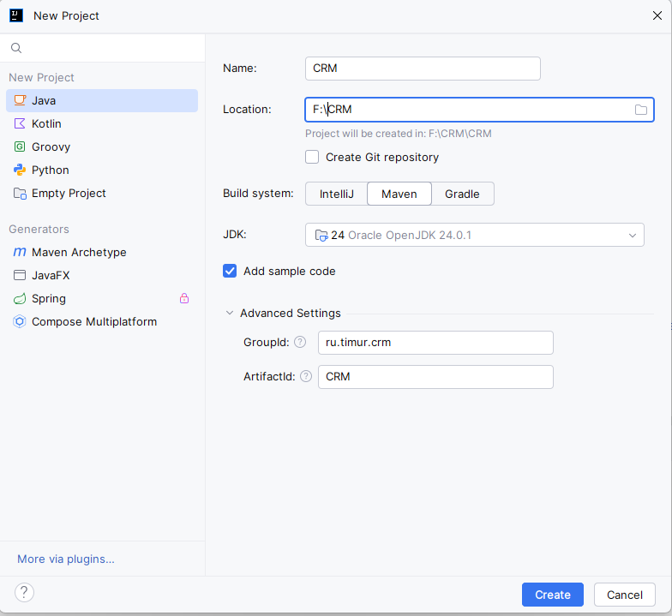Choose the Groovy project type
The width and height of the screenshot is (672, 616).
[x=51, y=147]
